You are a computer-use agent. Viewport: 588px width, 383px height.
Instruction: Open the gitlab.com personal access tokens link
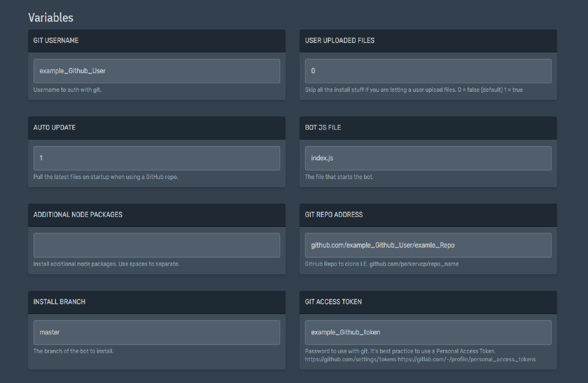click(x=467, y=359)
